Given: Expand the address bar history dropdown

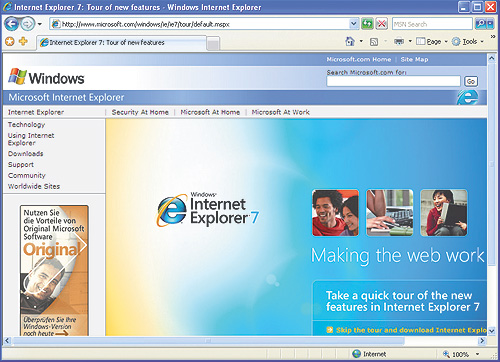Looking at the screenshot, I should coord(354,24).
